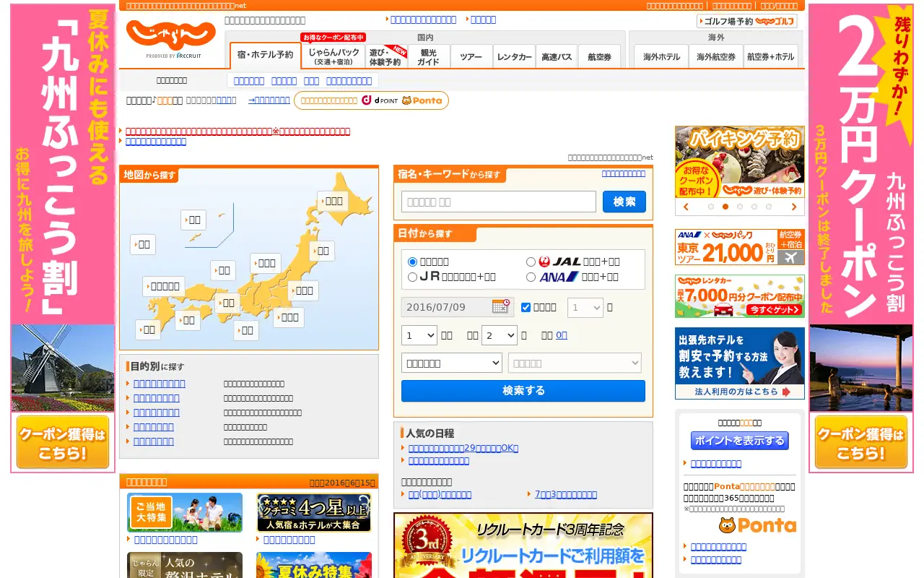Click the large Ponta logo in the sidebar
The height and width of the screenshot is (578, 924).
pyautogui.click(x=757, y=525)
